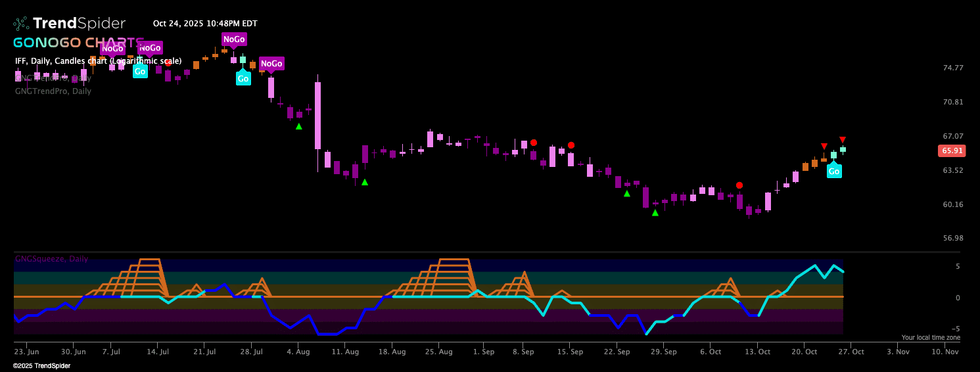Select the Oct 24, 2025 10:48PM EDT timestamp
980x372 pixels.
tap(205, 24)
